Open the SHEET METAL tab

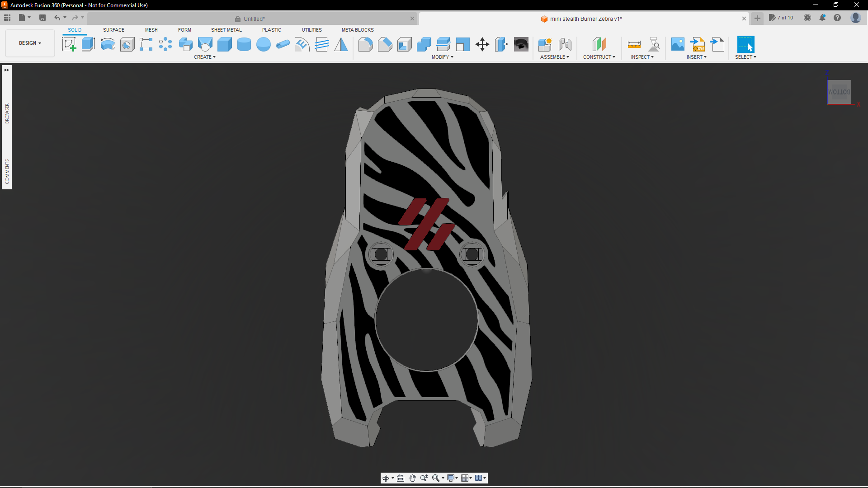point(226,30)
